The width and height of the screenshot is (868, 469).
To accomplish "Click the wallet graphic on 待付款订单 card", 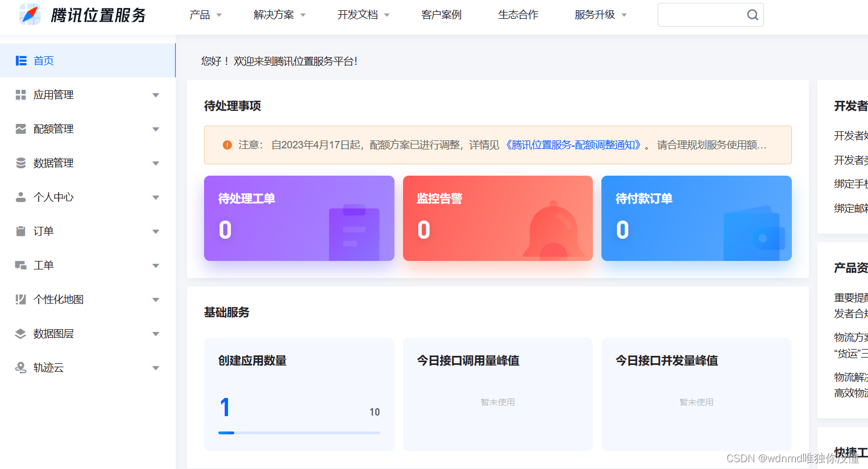I will click(x=754, y=233).
